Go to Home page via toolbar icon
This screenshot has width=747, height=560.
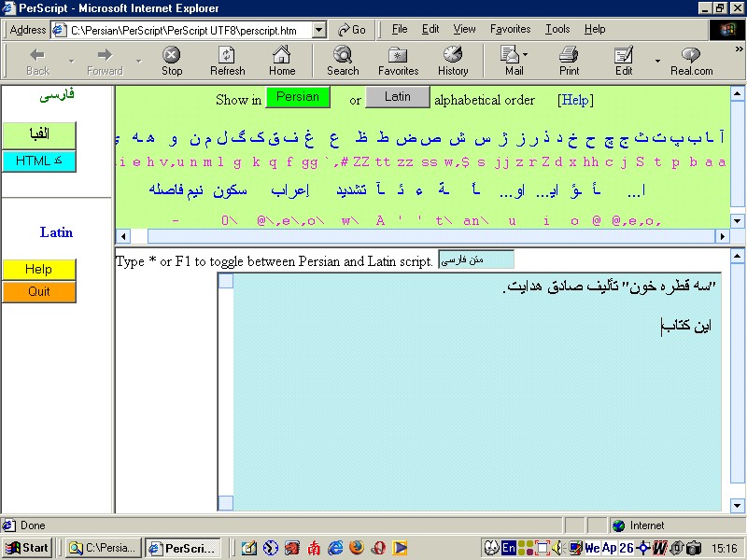point(283,60)
